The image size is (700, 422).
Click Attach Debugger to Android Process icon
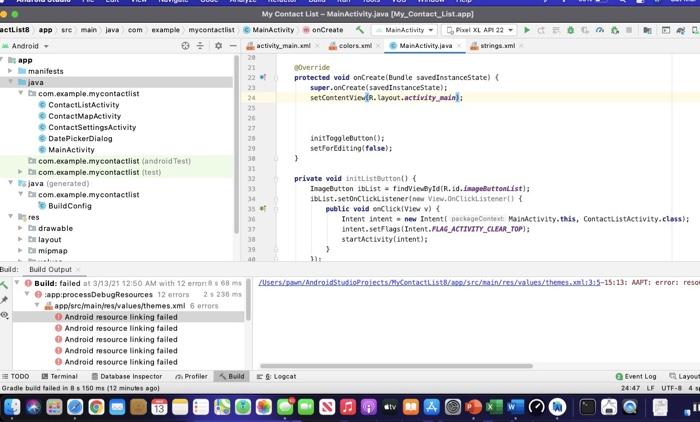coord(615,30)
